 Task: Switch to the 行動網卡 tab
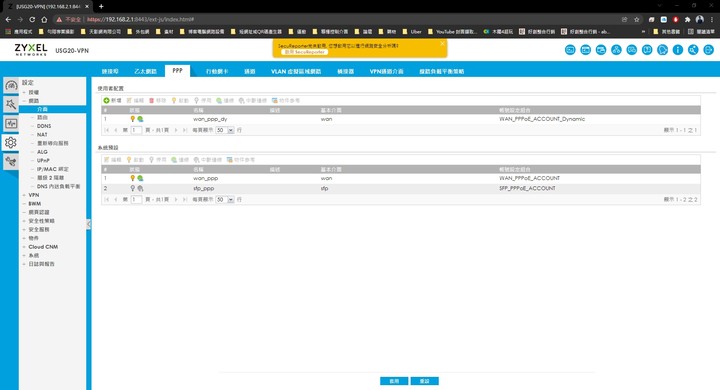217,71
